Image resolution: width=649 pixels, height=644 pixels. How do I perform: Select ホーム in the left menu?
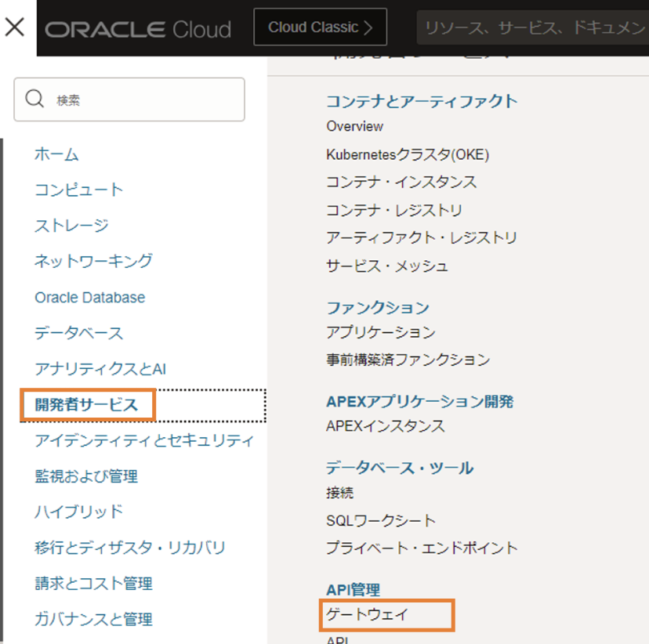[56, 154]
